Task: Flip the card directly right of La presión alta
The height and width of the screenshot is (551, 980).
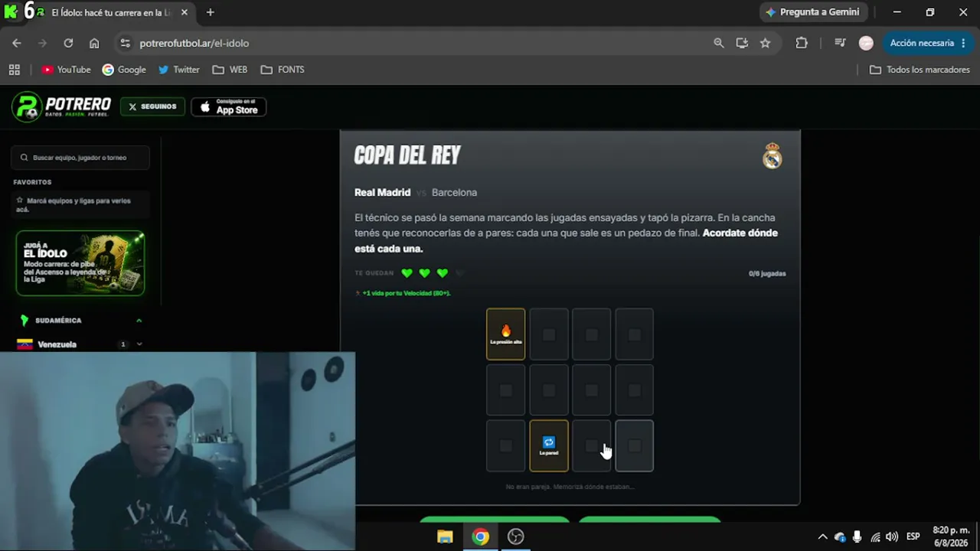Action: coord(549,334)
